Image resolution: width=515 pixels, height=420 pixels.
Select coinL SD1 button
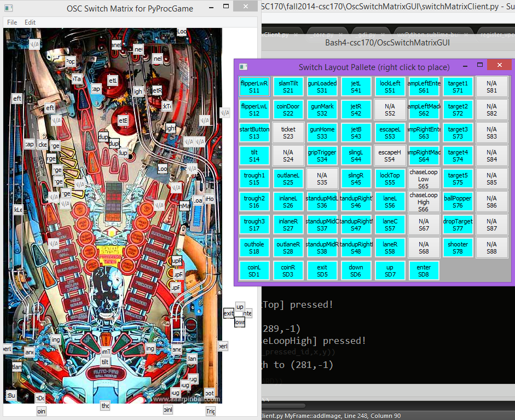coord(254,271)
